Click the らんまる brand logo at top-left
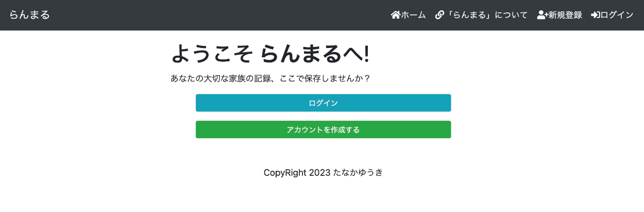The height and width of the screenshot is (212, 644). tap(29, 15)
